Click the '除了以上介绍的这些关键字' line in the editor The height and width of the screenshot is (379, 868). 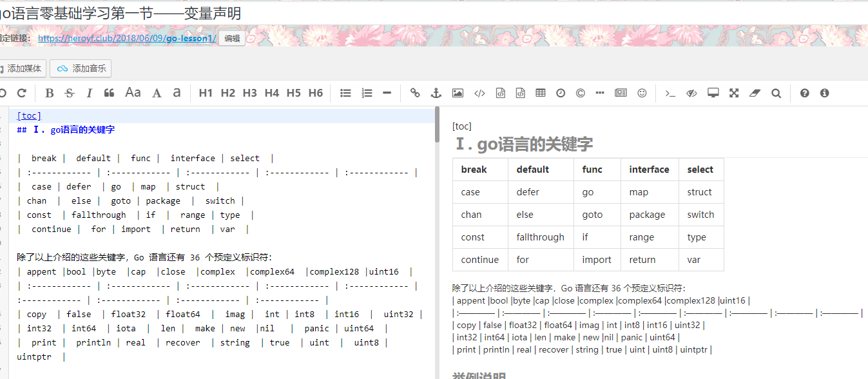pyautogui.click(x=144, y=257)
